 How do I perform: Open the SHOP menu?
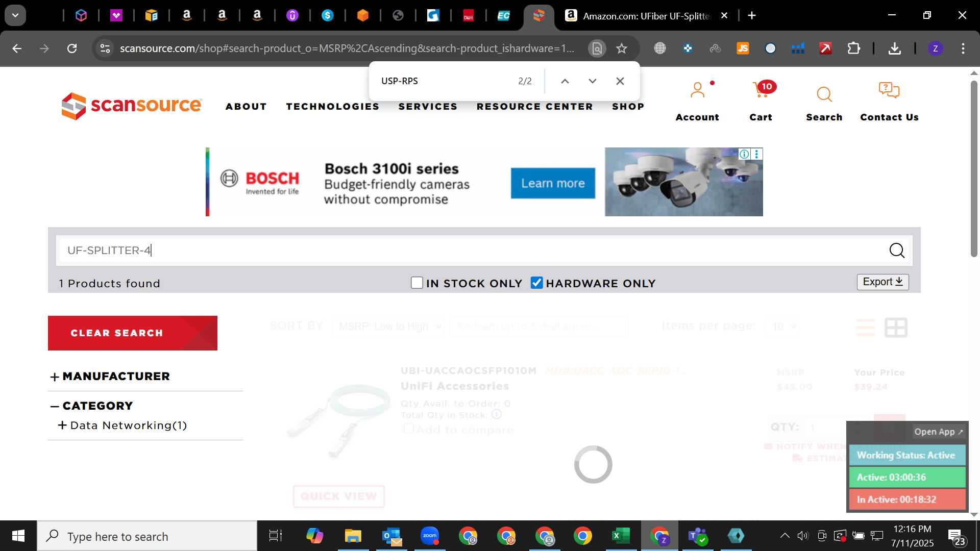(x=628, y=106)
